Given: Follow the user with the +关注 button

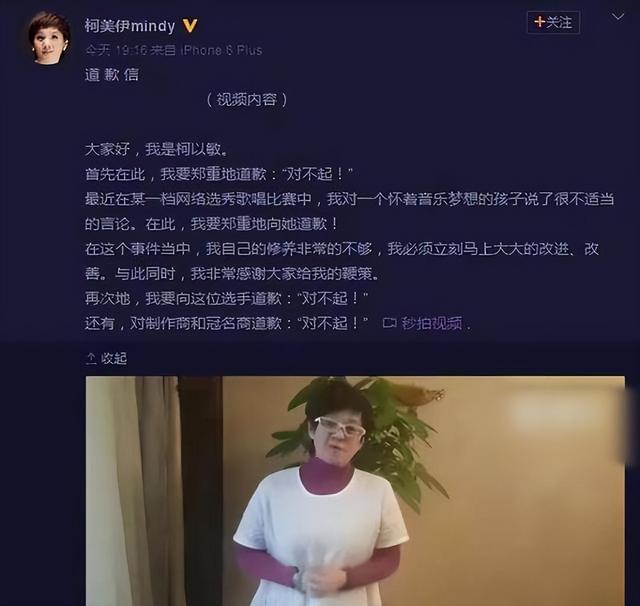Looking at the screenshot, I should (553, 22).
